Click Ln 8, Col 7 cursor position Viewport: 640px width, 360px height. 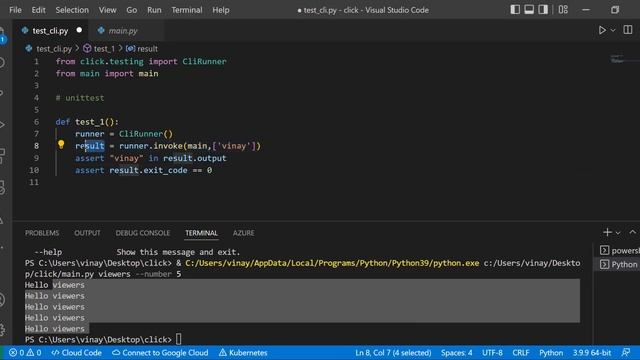click(x=393, y=353)
